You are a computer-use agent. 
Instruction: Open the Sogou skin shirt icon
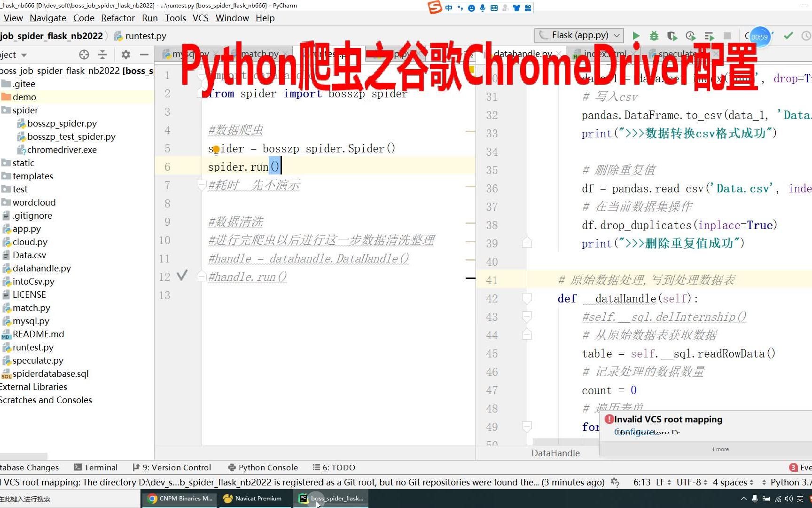516,8
